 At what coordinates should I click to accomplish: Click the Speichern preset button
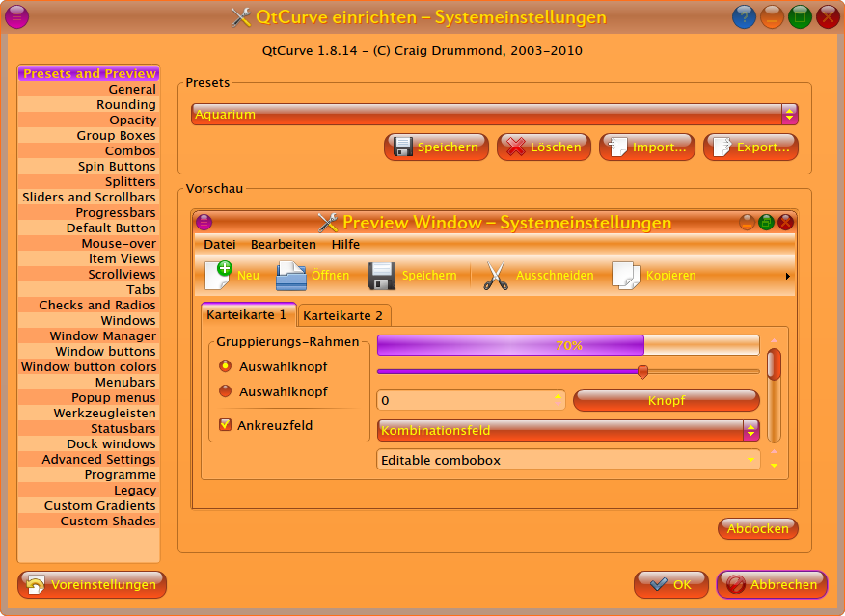[x=436, y=147]
